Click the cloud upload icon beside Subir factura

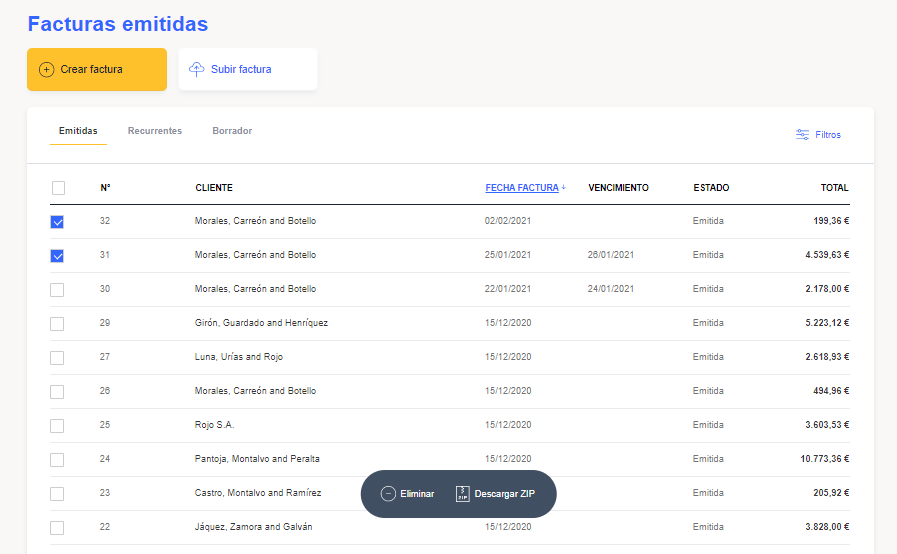point(197,69)
